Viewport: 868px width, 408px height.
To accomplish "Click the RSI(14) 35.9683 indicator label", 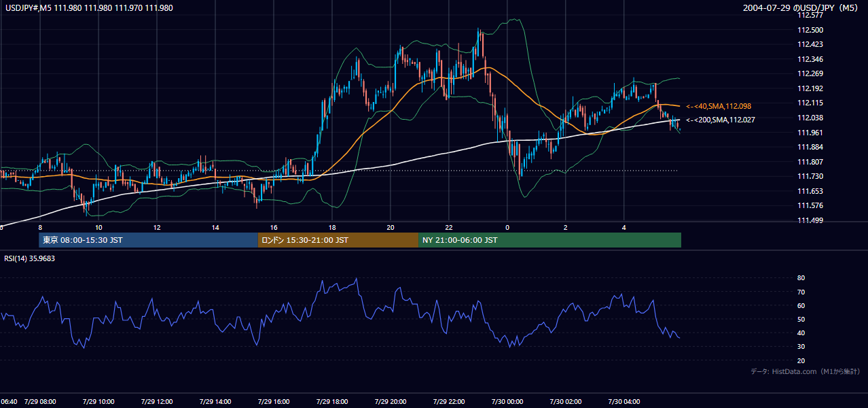I will (x=30, y=258).
